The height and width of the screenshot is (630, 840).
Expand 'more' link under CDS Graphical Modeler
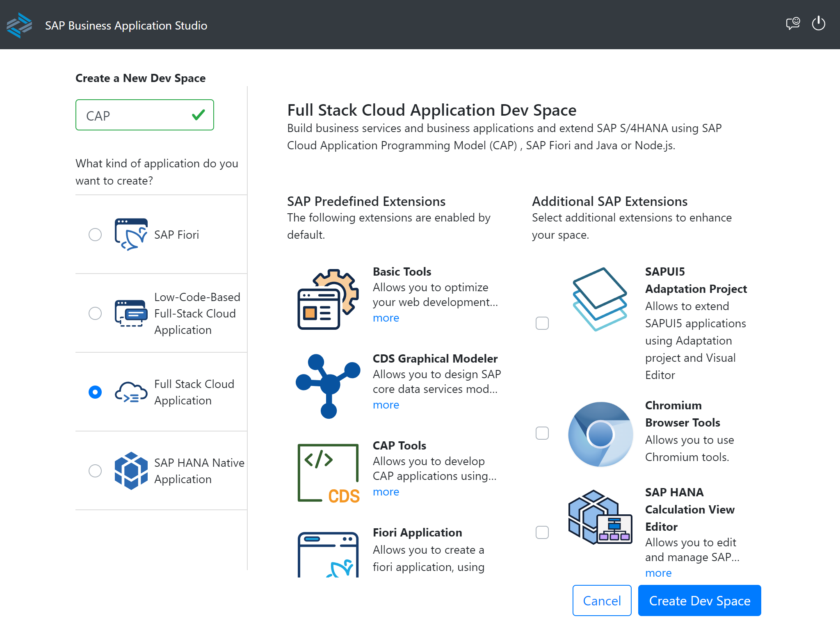pos(386,405)
